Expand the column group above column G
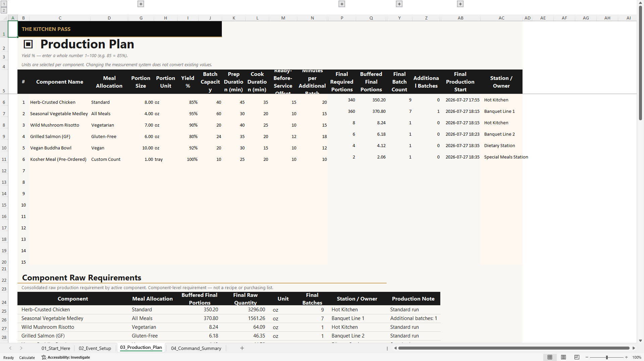 point(141,4)
